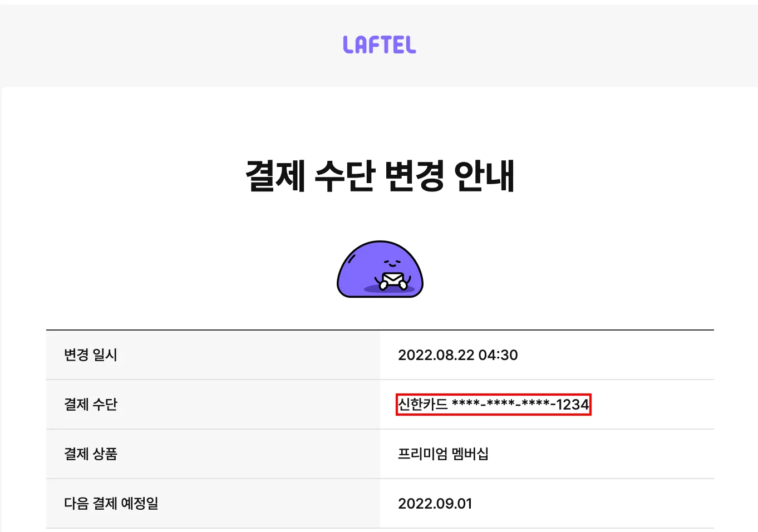
Task: Select the 결제 상품 label cell
Action: pyautogui.click(x=213, y=454)
